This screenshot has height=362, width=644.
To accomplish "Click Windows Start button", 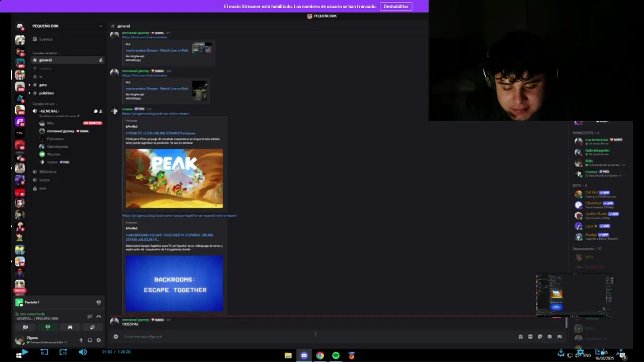I will pos(19,355).
